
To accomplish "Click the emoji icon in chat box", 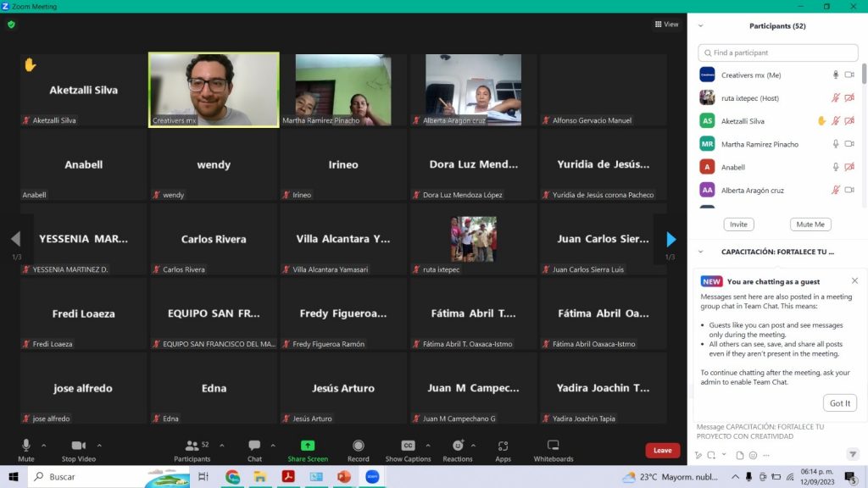I will pyautogui.click(x=753, y=455).
